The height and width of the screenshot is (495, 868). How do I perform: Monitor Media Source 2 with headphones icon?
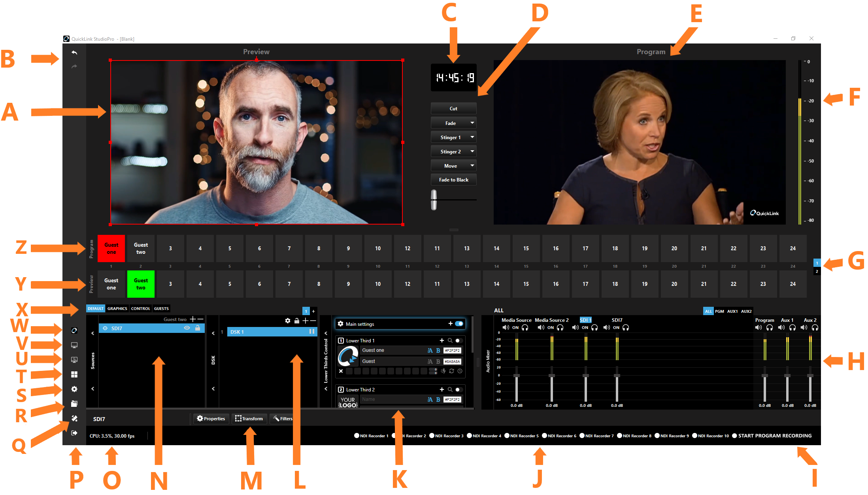coord(560,328)
